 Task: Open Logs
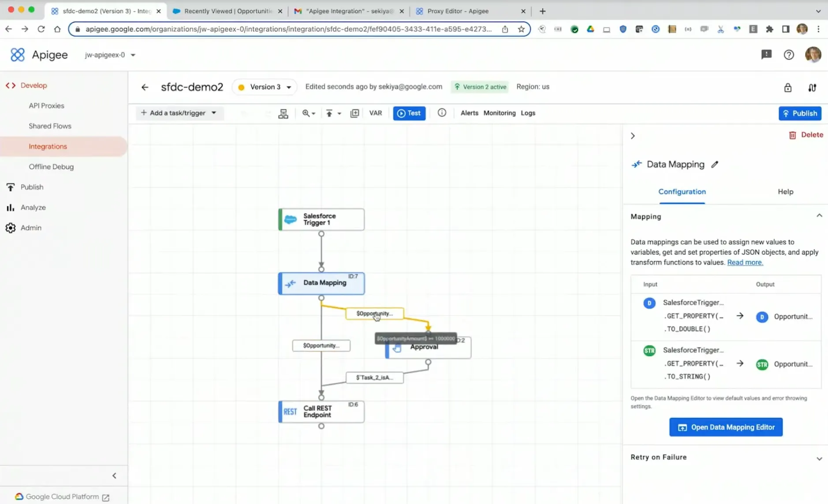(x=528, y=113)
